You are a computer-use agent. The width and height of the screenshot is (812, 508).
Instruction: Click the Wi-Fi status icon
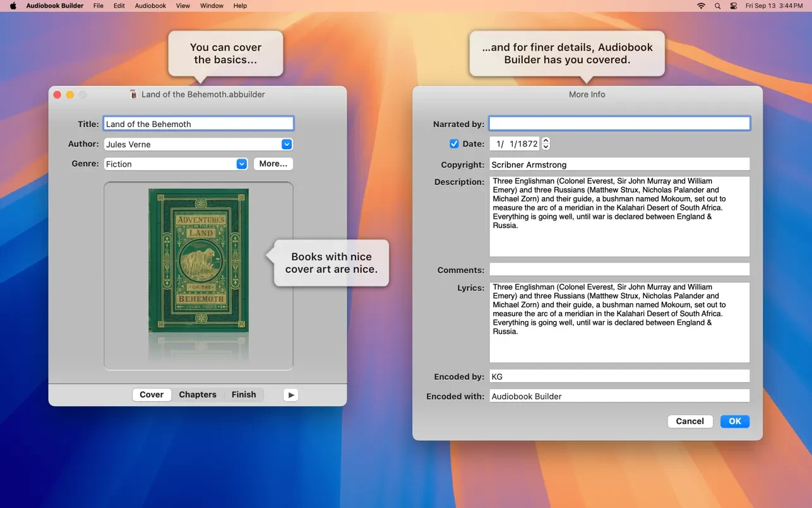[701, 6]
